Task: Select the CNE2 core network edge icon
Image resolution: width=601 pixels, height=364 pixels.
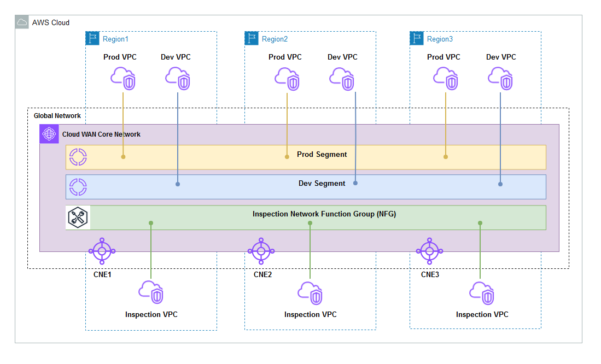Action: 261,251
